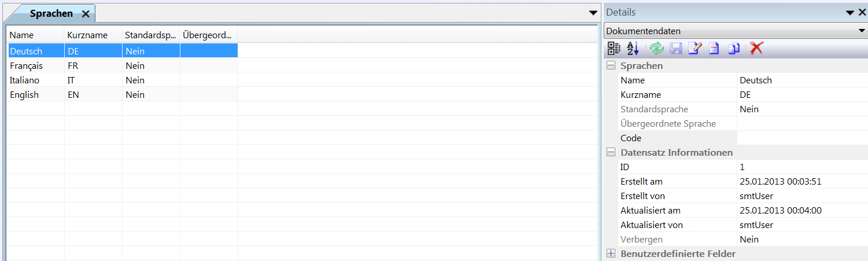This screenshot has height=261, width=868.
Task: Click the new document icon
Action: [714, 49]
